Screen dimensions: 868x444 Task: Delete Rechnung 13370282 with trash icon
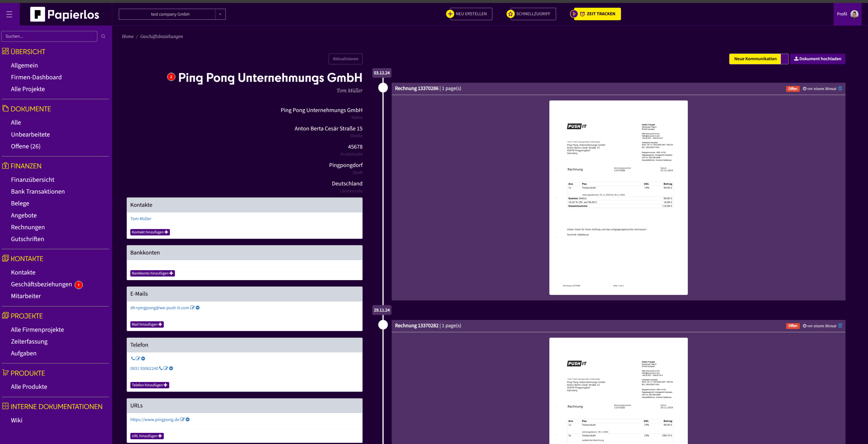[840, 325]
